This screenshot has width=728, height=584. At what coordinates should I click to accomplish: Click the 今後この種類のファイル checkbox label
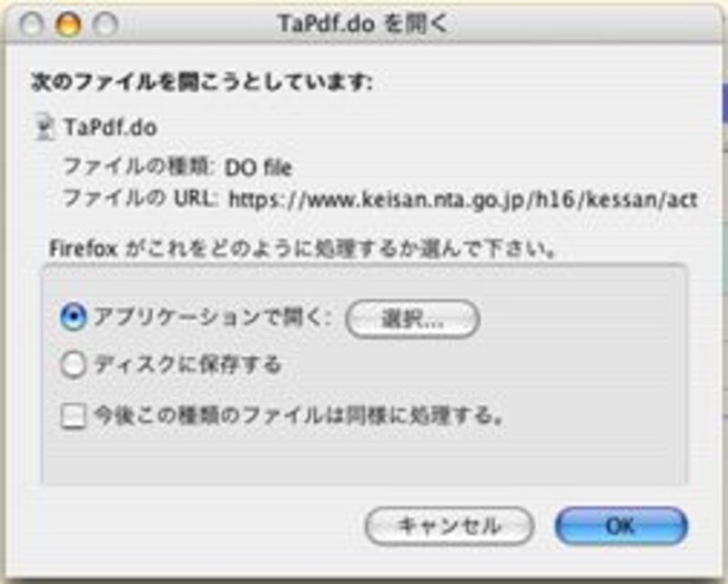point(299,415)
